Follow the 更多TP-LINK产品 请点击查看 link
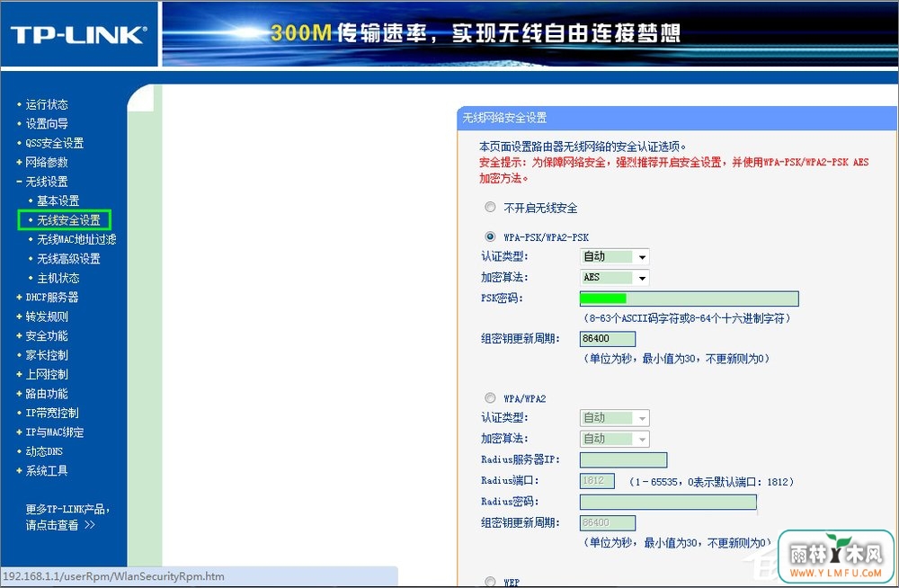This screenshot has width=899, height=588. point(67,517)
